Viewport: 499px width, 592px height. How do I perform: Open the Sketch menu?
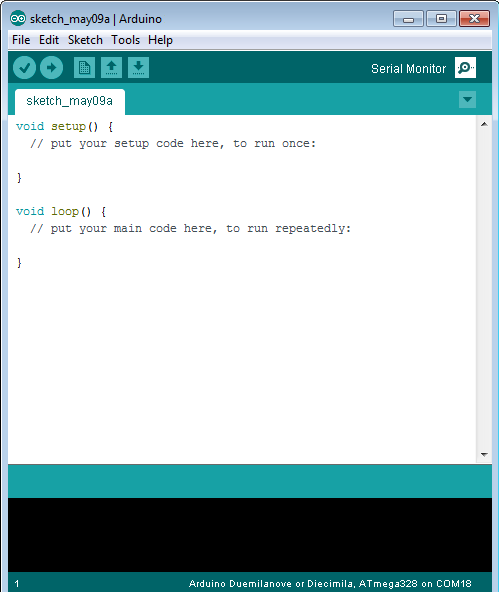[x=85, y=40]
